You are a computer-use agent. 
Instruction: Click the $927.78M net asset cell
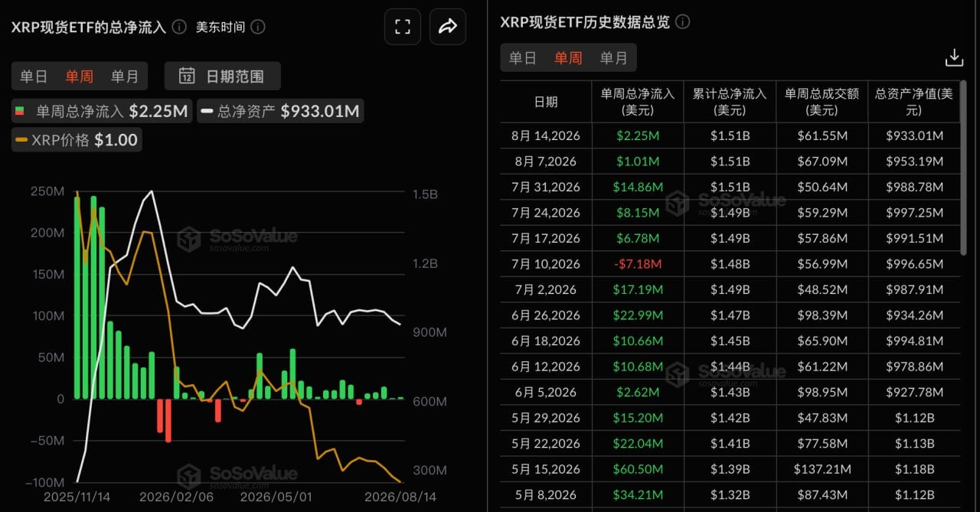point(913,392)
